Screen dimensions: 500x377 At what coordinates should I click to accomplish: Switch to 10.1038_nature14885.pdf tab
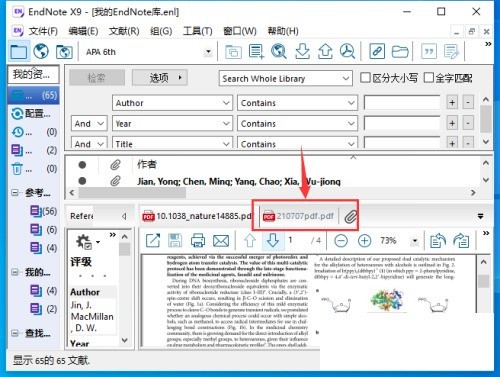pyautogui.click(x=197, y=216)
